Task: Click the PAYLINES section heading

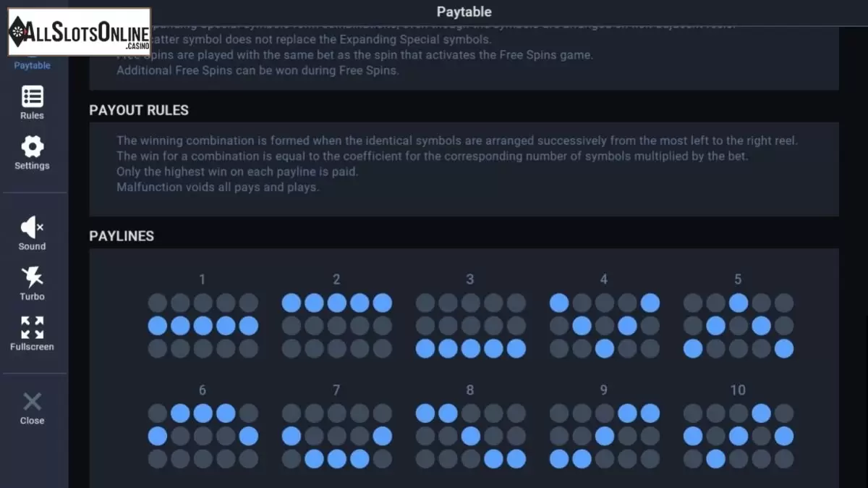Action: coord(122,236)
